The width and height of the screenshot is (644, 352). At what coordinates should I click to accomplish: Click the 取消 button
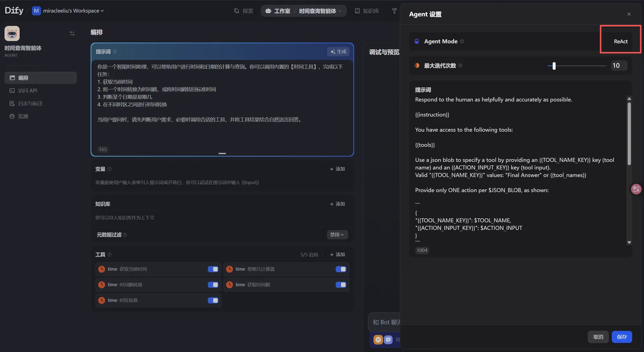coord(599,337)
